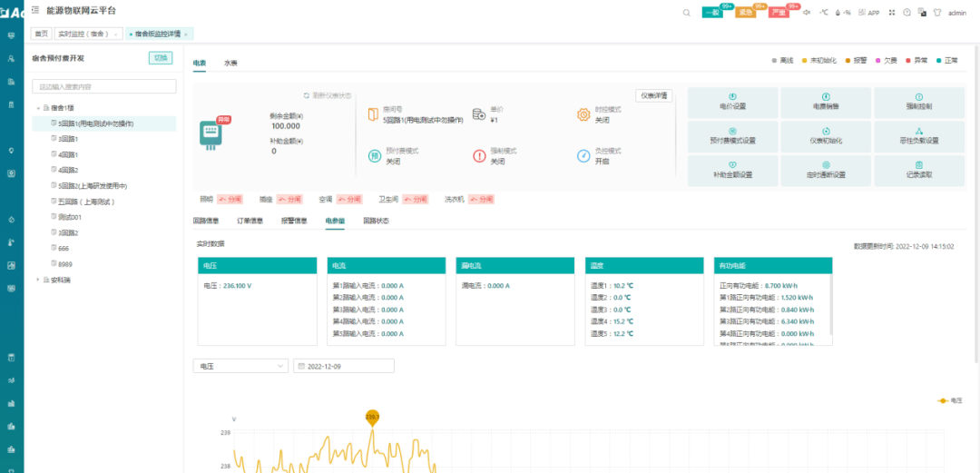Click the temperature °C indicator
The height and width of the screenshot is (473, 980).
(x=824, y=13)
